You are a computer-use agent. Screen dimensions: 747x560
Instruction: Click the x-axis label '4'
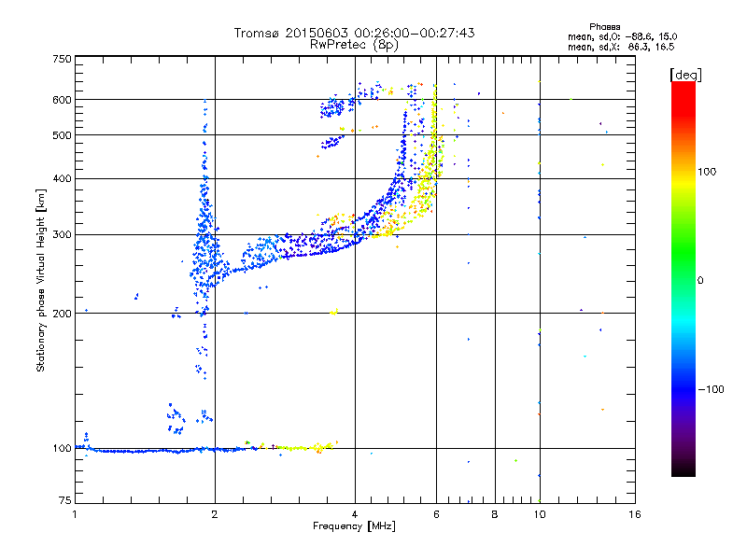tap(355, 514)
